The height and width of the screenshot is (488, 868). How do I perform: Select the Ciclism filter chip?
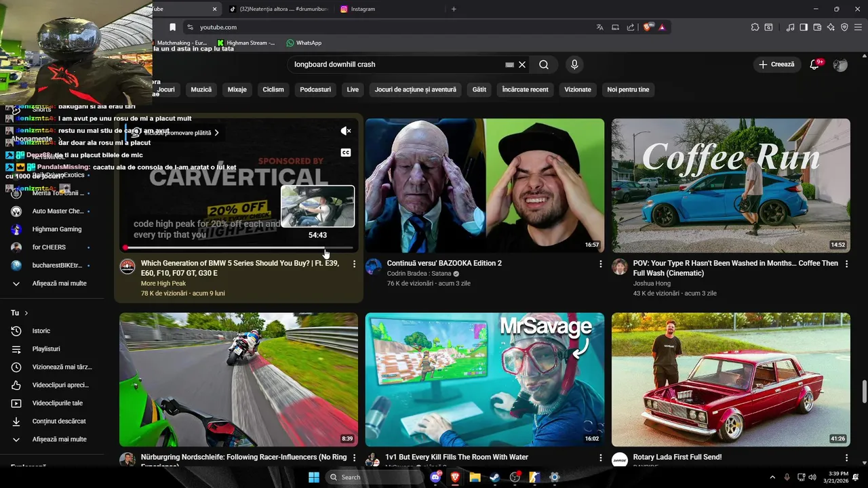coord(273,89)
